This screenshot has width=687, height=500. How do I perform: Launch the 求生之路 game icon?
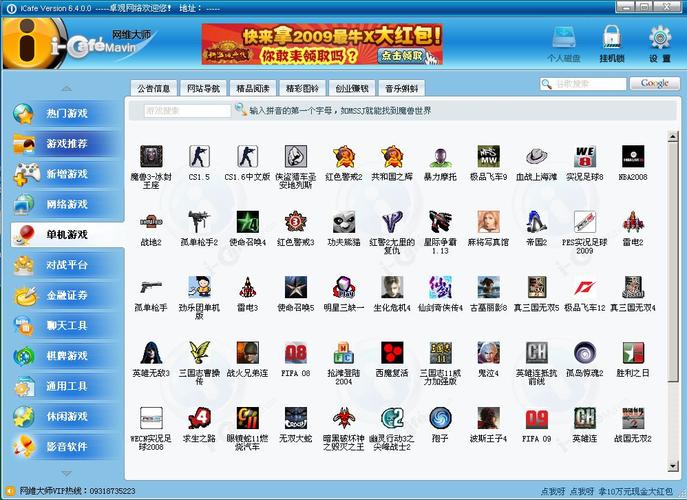(199, 418)
